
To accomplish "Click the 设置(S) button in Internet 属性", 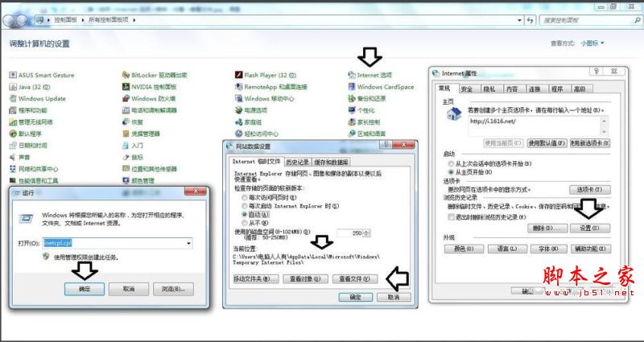I will [x=590, y=228].
